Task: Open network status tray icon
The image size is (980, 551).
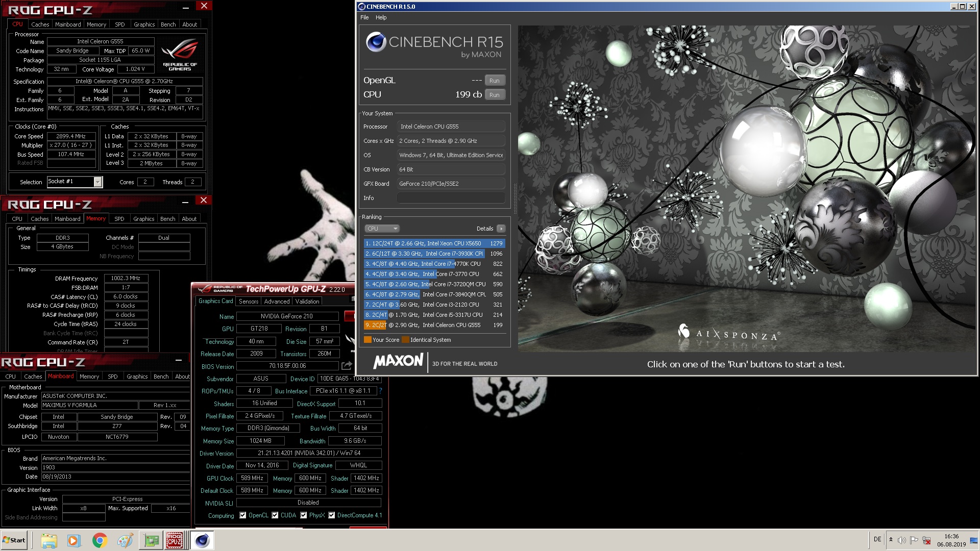Action: (926, 540)
